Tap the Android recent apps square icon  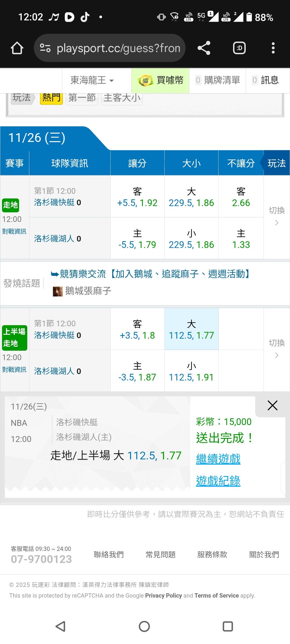(x=228, y=627)
